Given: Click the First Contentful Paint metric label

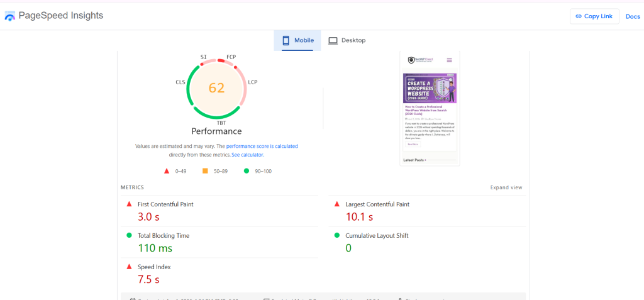Looking at the screenshot, I should pyautogui.click(x=165, y=204).
